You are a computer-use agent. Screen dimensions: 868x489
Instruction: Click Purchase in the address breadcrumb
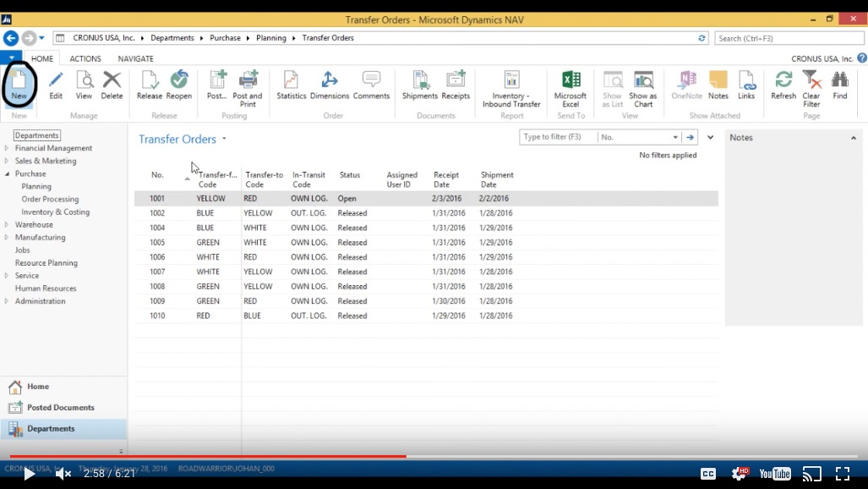[225, 38]
